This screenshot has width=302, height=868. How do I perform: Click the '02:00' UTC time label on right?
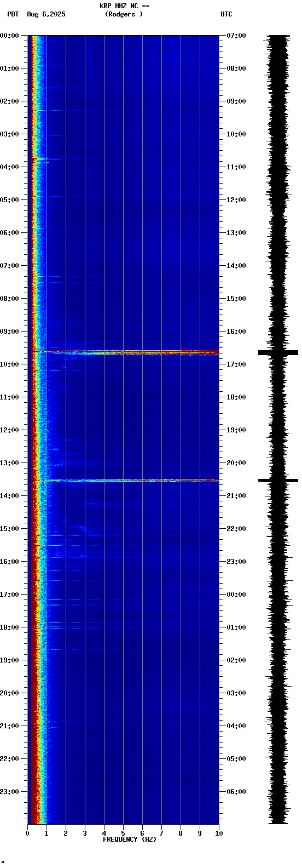click(236, 660)
